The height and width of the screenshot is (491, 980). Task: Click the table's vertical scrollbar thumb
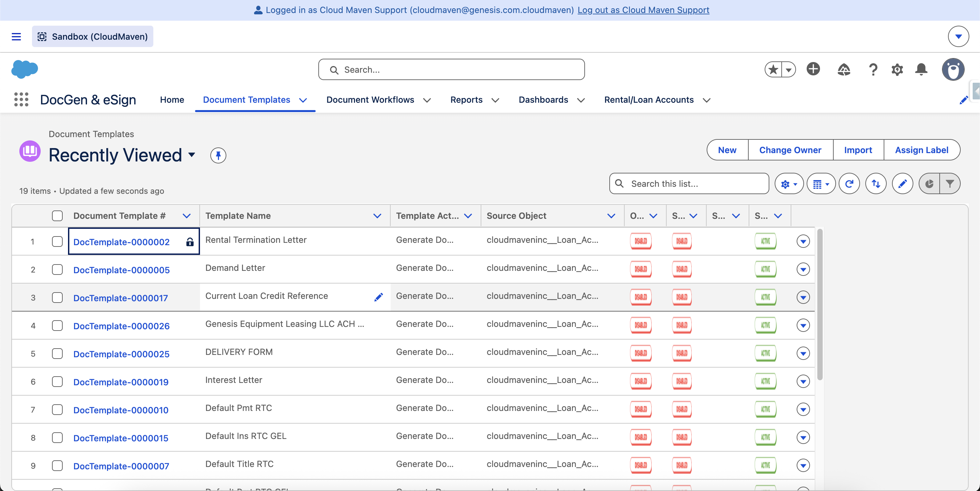pyautogui.click(x=820, y=305)
